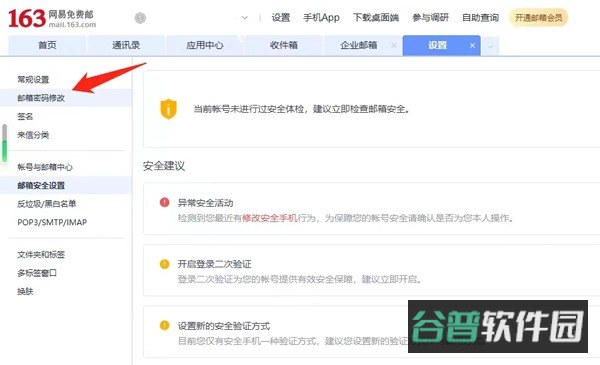The width and height of the screenshot is (600, 365).
Task: Click 下载桌面端 link
Action: [376, 18]
